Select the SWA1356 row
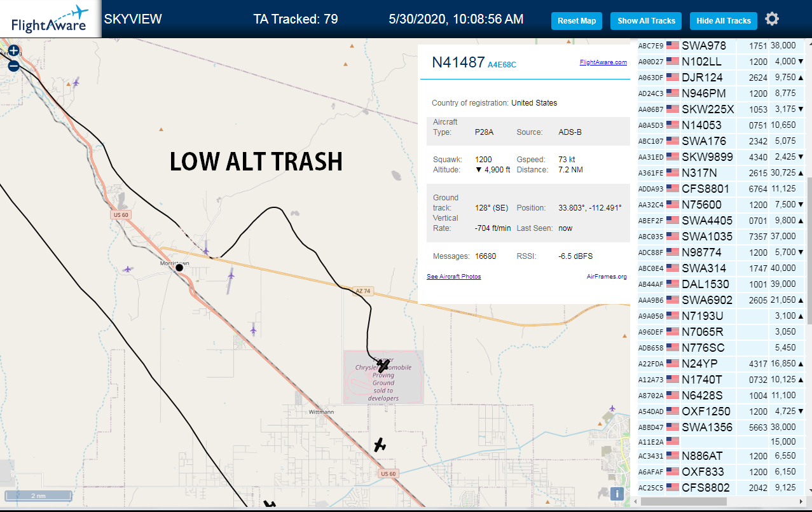Viewport: 812px width, 512px height. click(x=721, y=427)
